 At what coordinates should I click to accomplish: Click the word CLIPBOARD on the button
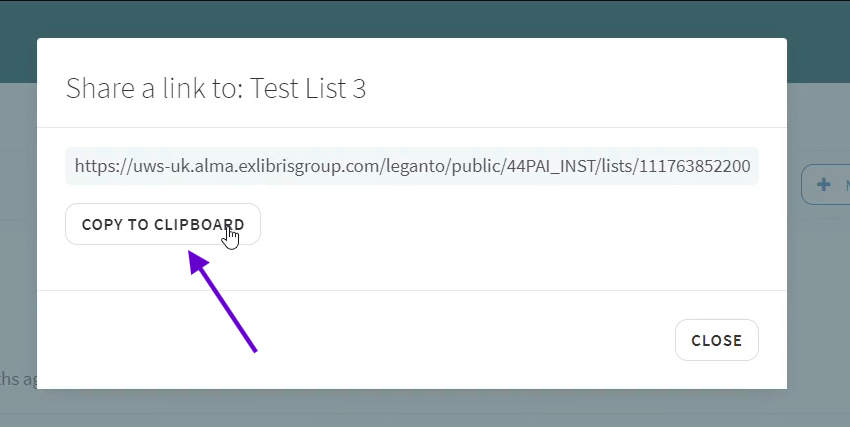[199, 224]
